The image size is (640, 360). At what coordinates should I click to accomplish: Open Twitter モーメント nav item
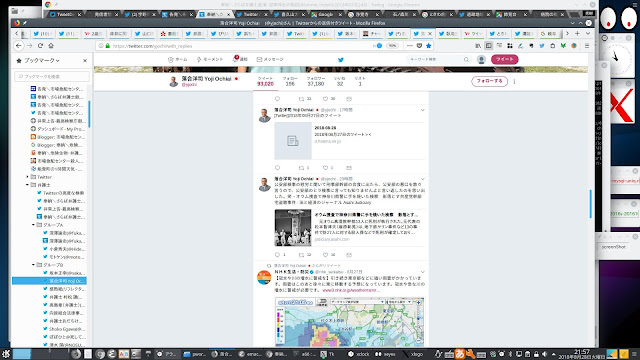[210, 60]
